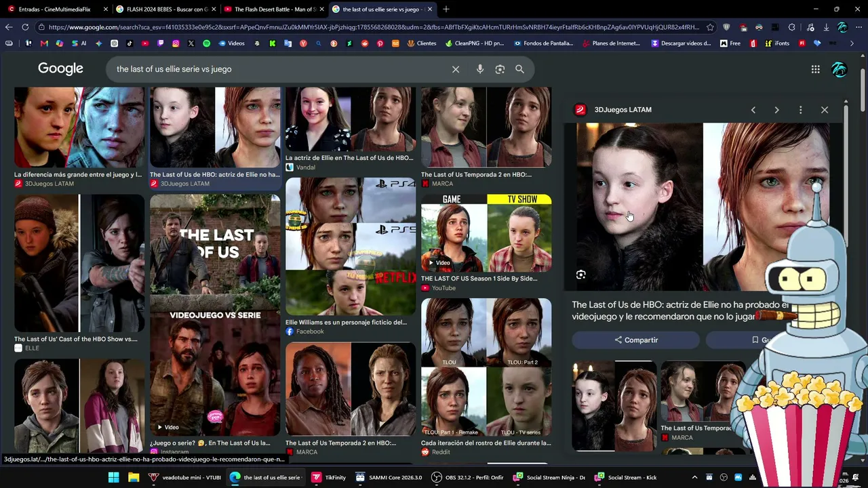Open the Google apps grid
Viewport: 868px width, 488px height.
(x=816, y=69)
